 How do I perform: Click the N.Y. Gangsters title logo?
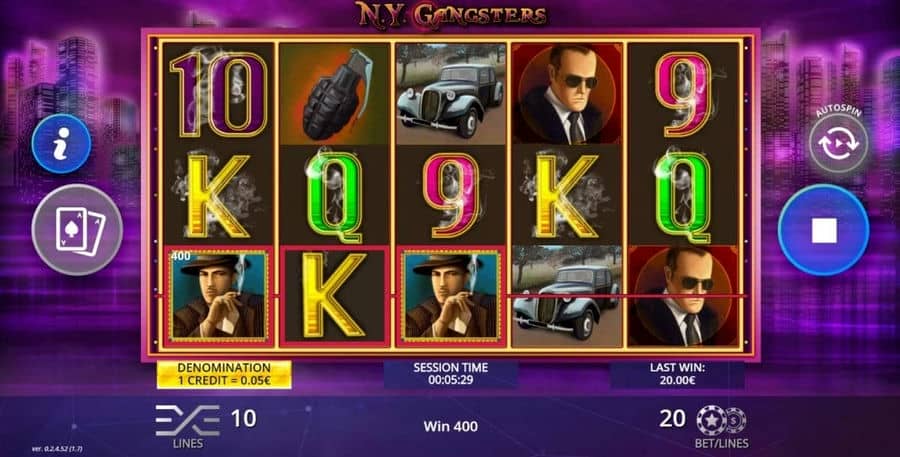[x=451, y=14]
